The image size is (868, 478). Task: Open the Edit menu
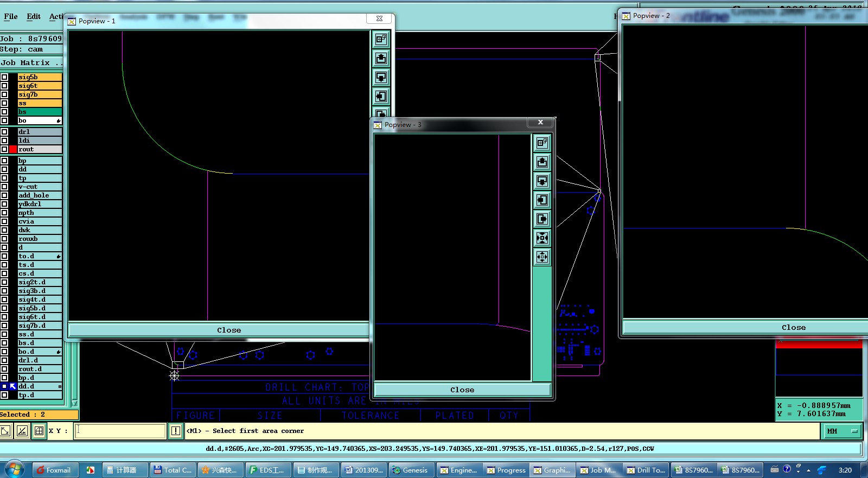34,16
